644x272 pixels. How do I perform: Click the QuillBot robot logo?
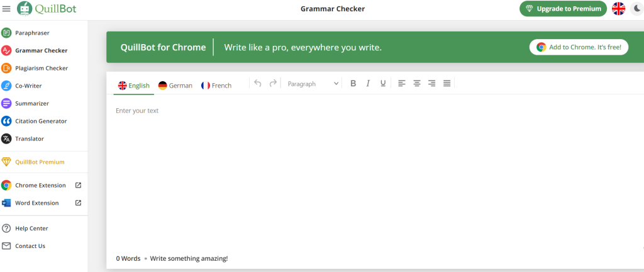(25, 9)
